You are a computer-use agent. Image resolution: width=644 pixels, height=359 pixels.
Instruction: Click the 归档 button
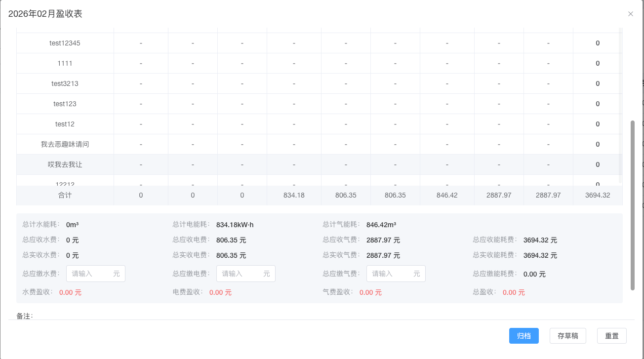pyautogui.click(x=524, y=336)
